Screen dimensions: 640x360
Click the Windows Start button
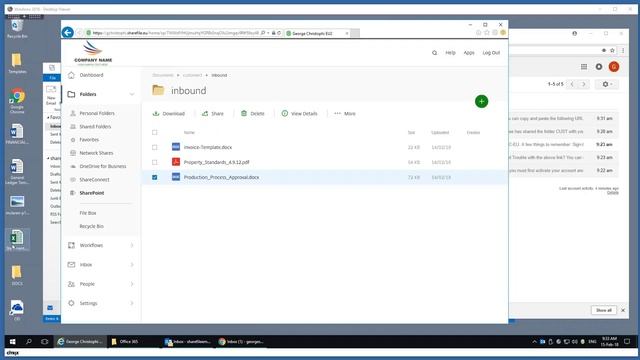(13, 342)
